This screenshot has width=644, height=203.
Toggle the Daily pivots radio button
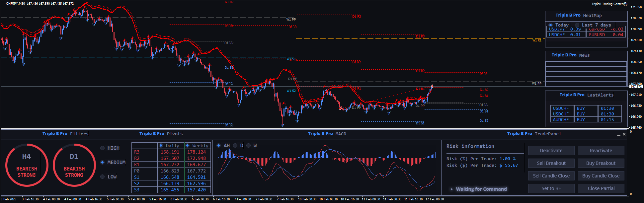[x=161, y=146]
